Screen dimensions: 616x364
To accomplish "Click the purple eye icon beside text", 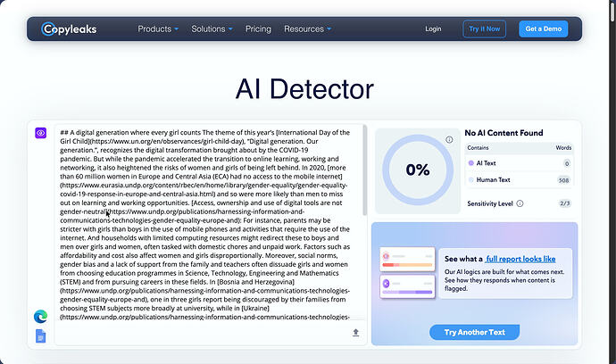I will [40, 133].
